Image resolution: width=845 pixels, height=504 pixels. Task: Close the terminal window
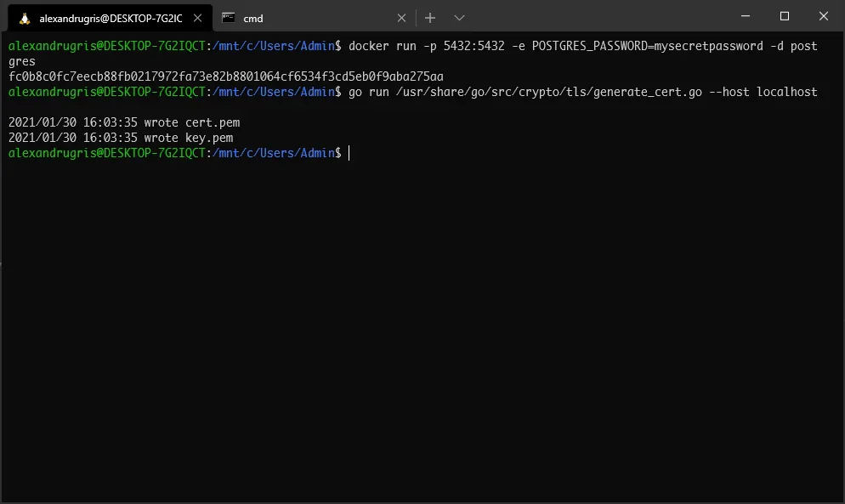[824, 16]
